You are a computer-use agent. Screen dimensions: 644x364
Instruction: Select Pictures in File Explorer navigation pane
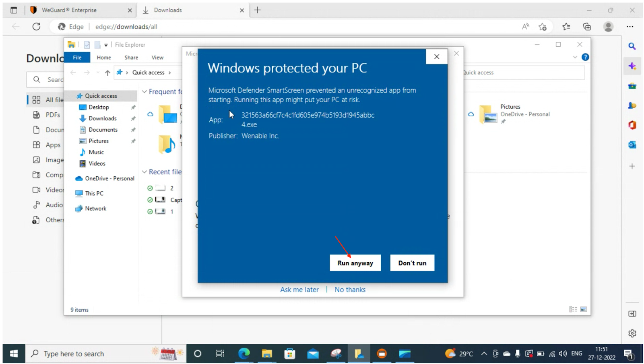99,141
